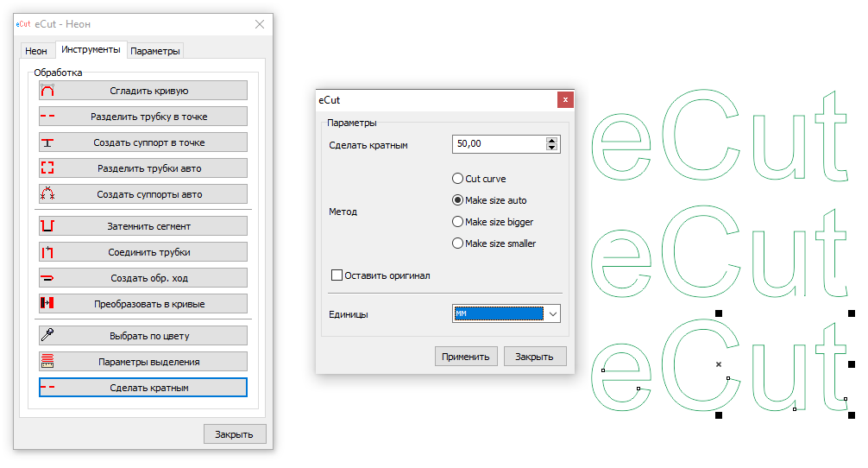Viewport: 868px width, 468px height.
Task: Open the Единицы units dropdown
Action: pos(506,313)
